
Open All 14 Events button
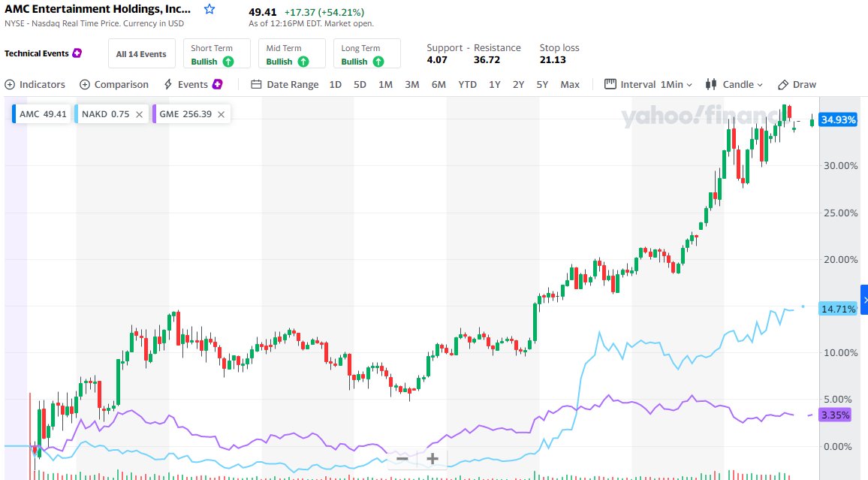coord(141,53)
